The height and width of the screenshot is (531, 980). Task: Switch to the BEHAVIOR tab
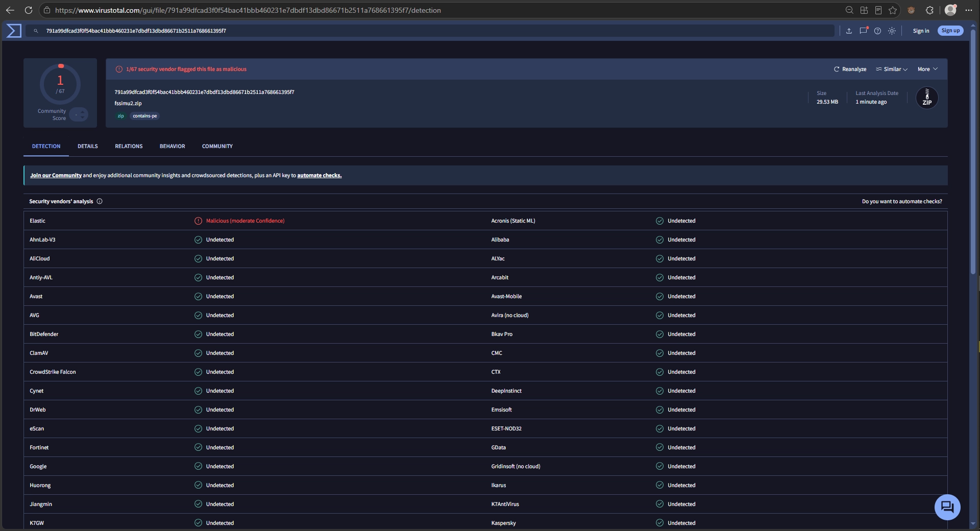(x=173, y=146)
